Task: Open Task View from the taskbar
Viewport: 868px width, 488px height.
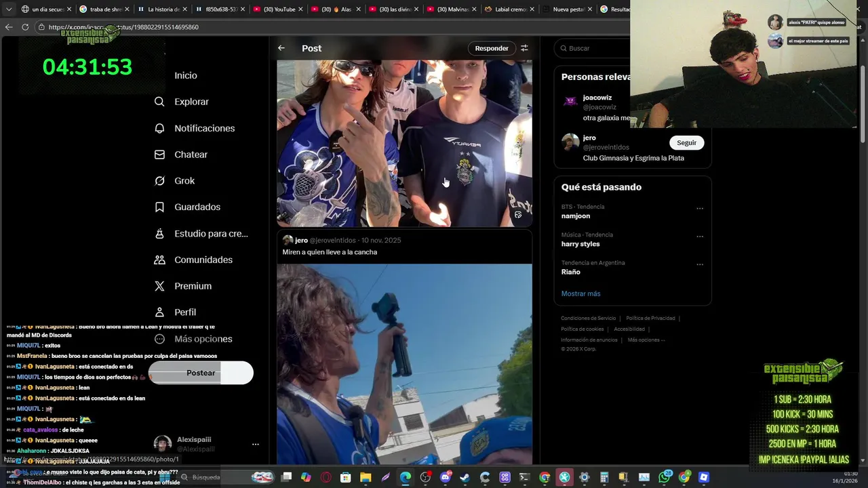Action: tap(286, 477)
